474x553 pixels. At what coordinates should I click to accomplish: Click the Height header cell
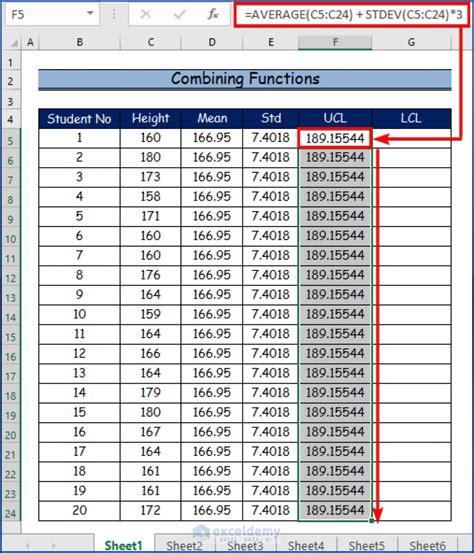click(x=151, y=119)
